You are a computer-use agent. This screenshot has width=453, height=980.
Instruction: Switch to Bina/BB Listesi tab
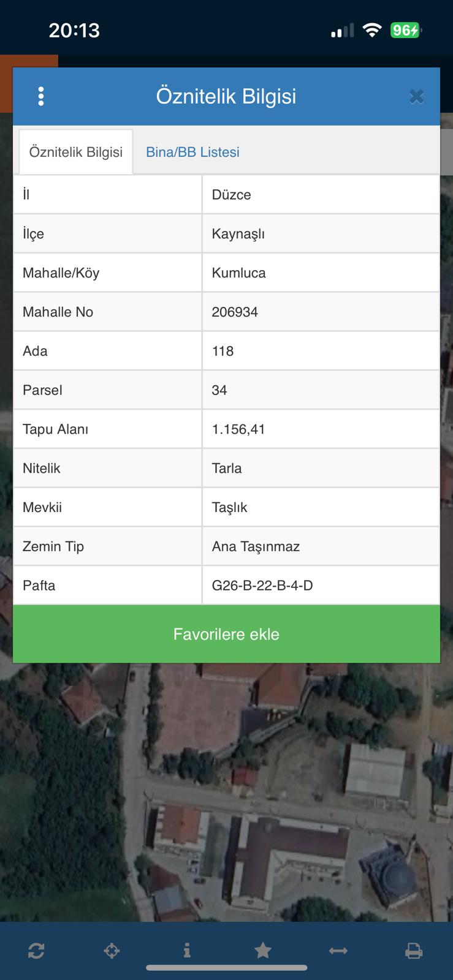(x=192, y=152)
